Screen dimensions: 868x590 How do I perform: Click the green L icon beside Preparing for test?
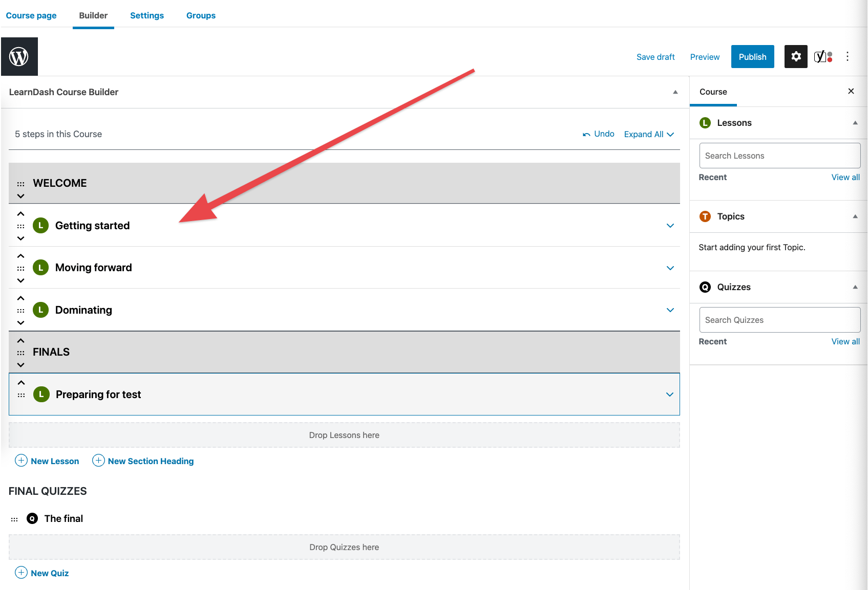[41, 394]
